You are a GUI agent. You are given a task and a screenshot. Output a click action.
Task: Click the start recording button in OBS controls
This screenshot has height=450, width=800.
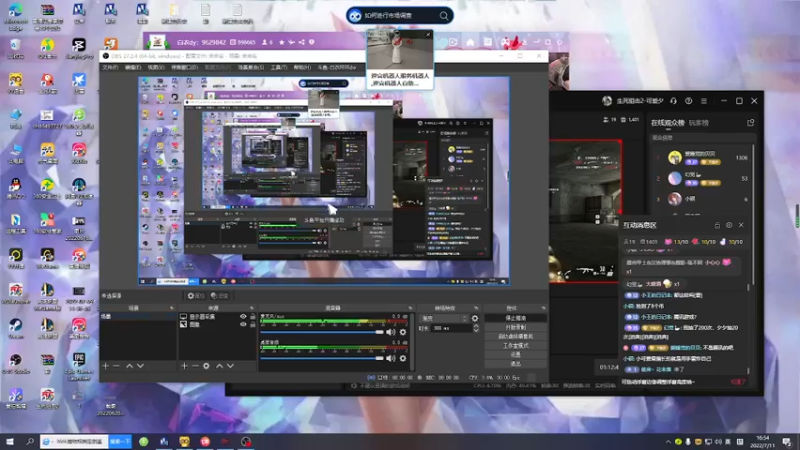pyautogui.click(x=515, y=327)
